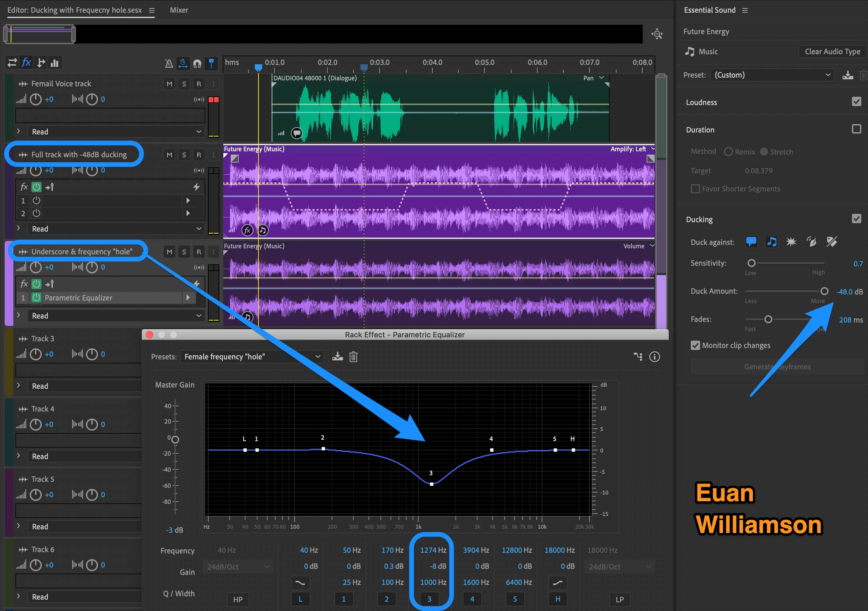Viewport: 868px width, 611px height.
Task: Click the Duck Amount slider handle
Action: [x=824, y=291]
